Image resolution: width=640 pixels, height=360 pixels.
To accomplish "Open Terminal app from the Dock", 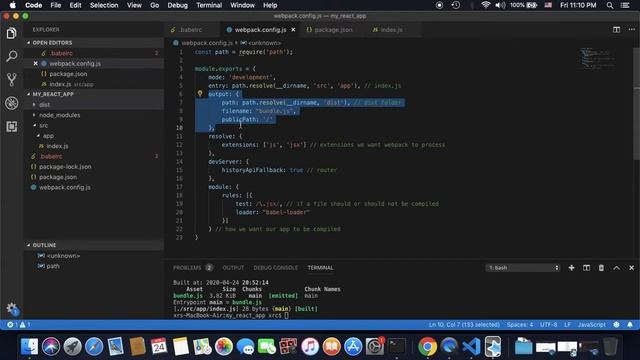I will click(x=397, y=347).
